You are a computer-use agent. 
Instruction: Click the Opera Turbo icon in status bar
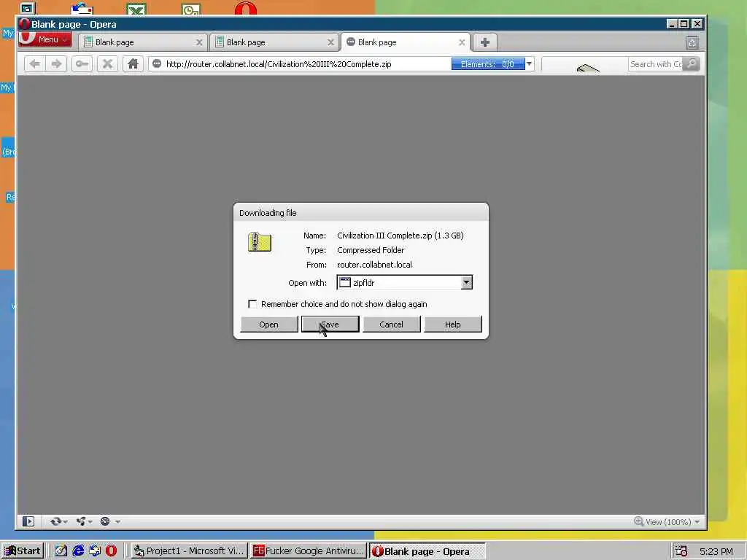point(105,521)
